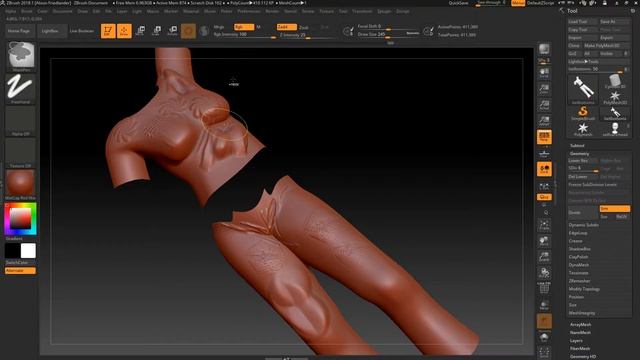Viewport: 640px width, 360px height.
Task: Select the Scale transform icon
Action: (156, 31)
